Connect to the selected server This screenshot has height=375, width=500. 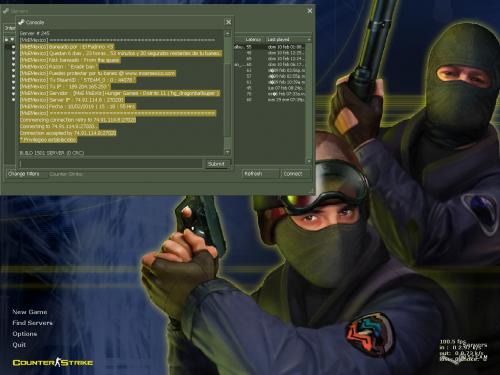point(296,174)
